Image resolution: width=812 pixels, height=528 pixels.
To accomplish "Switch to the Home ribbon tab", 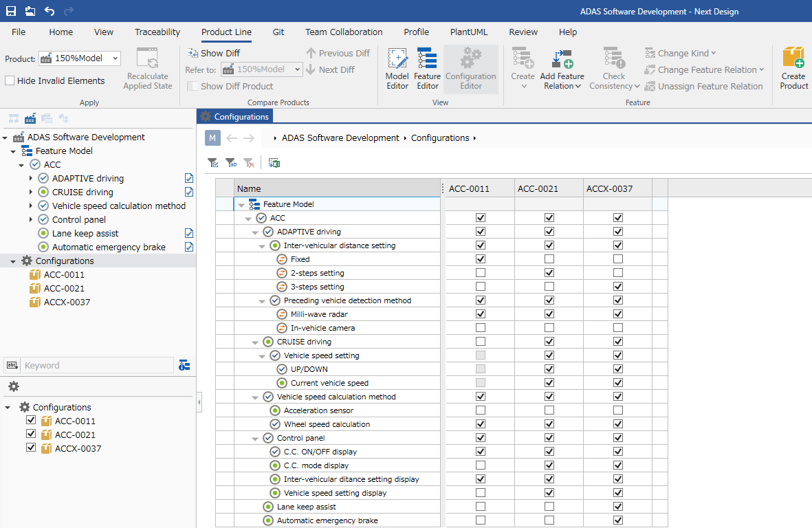I will (x=61, y=32).
